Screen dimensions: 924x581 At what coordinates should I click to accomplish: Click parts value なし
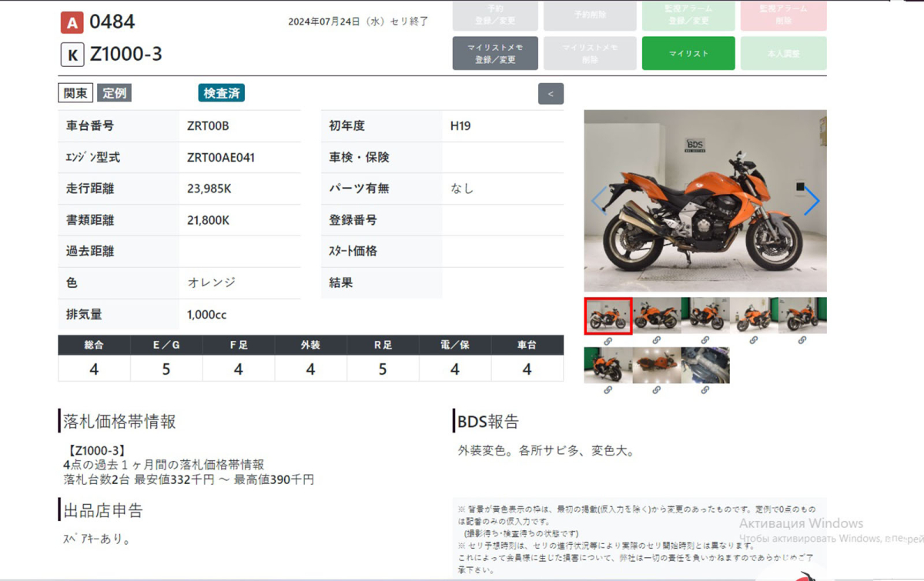click(x=462, y=189)
